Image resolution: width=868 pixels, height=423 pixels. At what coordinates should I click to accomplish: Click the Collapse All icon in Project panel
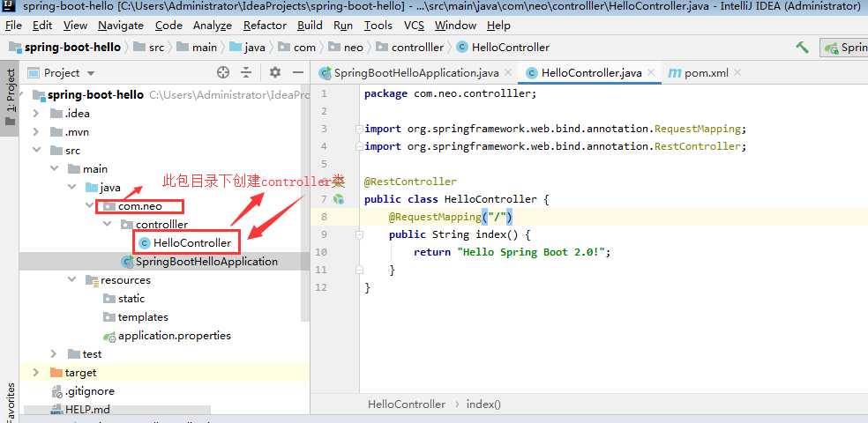pyautogui.click(x=246, y=72)
